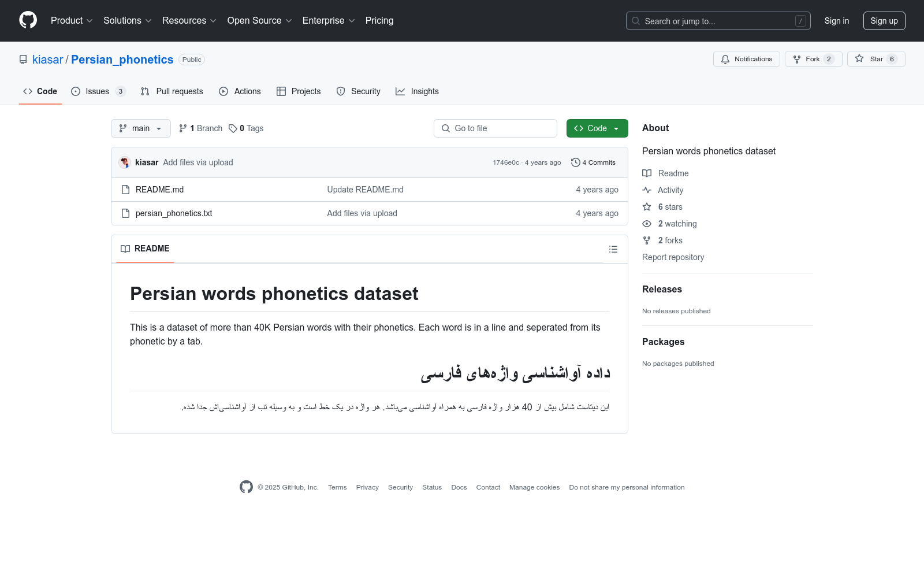924x578 pixels.
Task: Switch to the Issues tab
Action: pyautogui.click(x=98, y=91)
